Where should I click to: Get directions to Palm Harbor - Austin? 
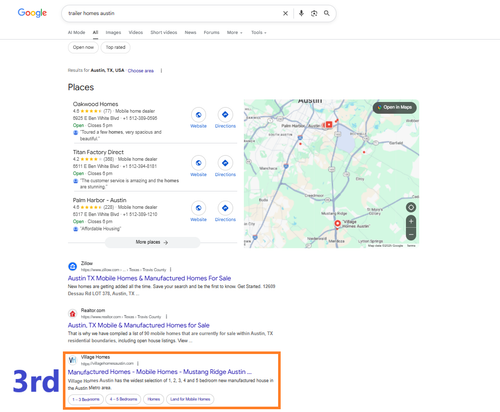pos(225,208)
